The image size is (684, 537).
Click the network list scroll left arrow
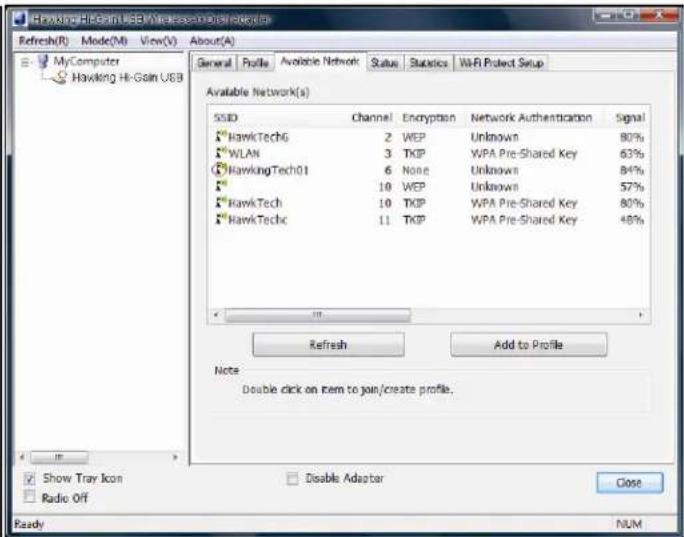[x=216, y=315]
